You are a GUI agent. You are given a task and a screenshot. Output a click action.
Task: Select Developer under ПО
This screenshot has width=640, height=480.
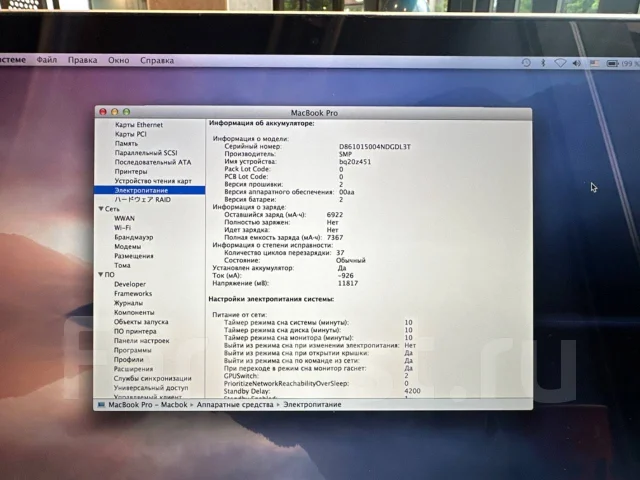130,284
